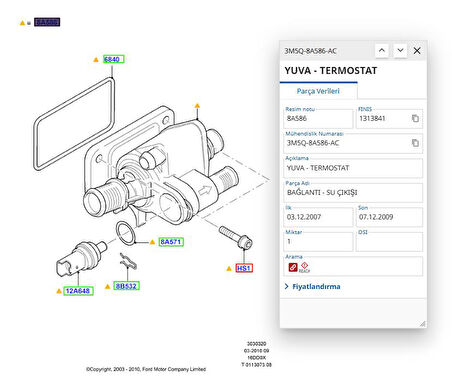Screen dimensions: 452x387
Task: Click the O-ring drawing next to 8A571
Action: click(x=126, y=233)
